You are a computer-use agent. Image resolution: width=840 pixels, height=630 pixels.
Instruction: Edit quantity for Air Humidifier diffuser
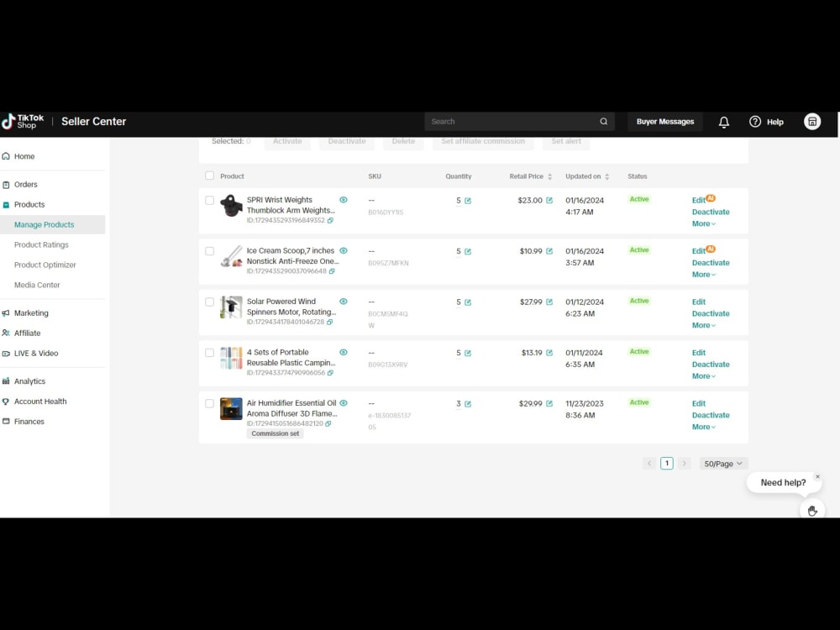468,405
